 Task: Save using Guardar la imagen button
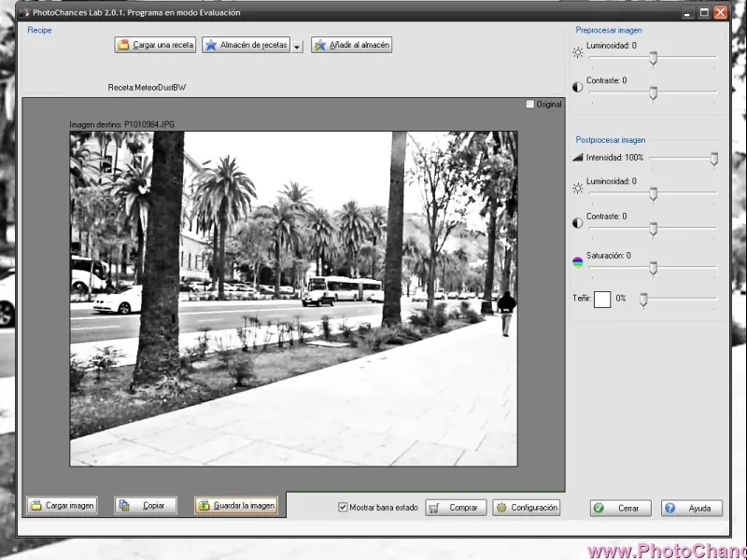[x=235, y=505]
